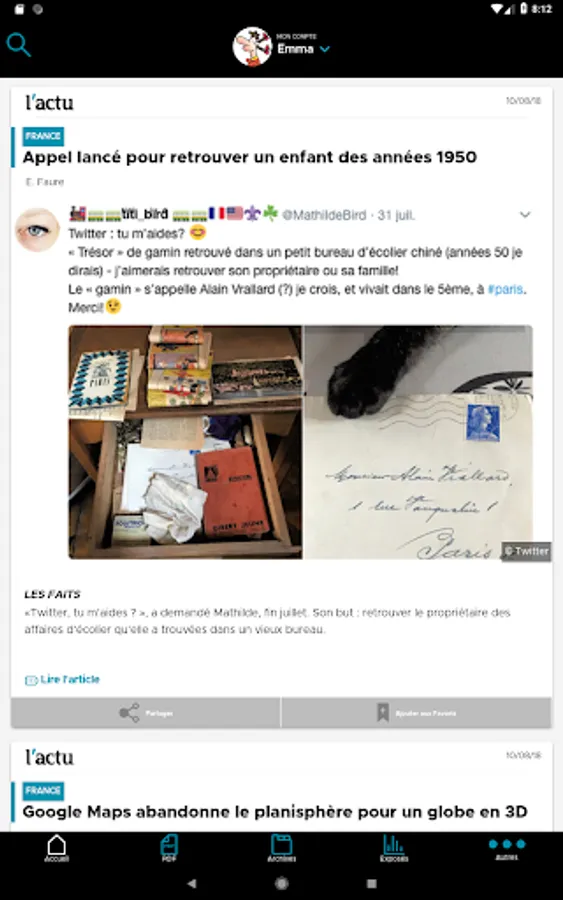This screenshot has width=563, height=900.
Task: Tap the Emma profile avatar
Action: (252, 46)
